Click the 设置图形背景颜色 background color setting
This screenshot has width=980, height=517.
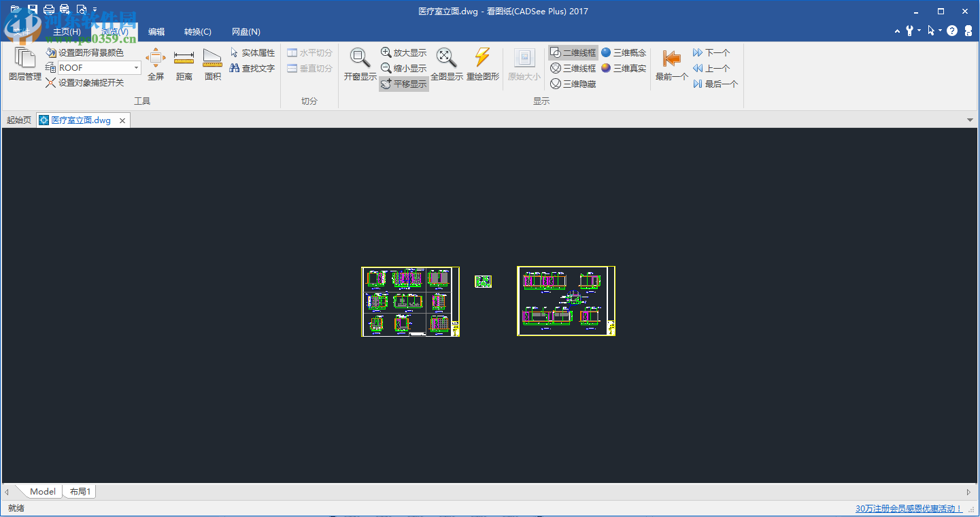(86, 52)
